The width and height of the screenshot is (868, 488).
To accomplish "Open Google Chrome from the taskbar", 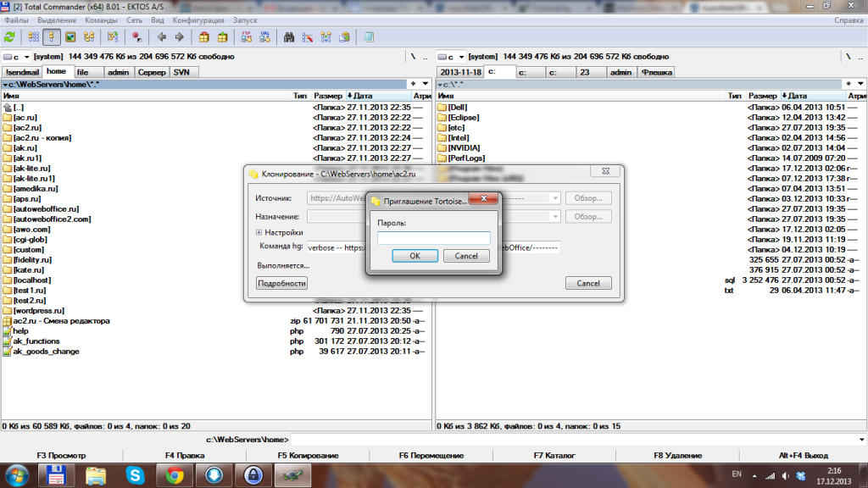I will point(175,475).
